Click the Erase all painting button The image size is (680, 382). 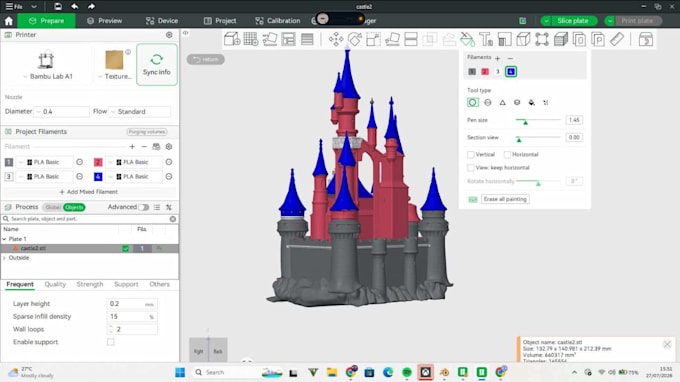click(x=505, y=199)
